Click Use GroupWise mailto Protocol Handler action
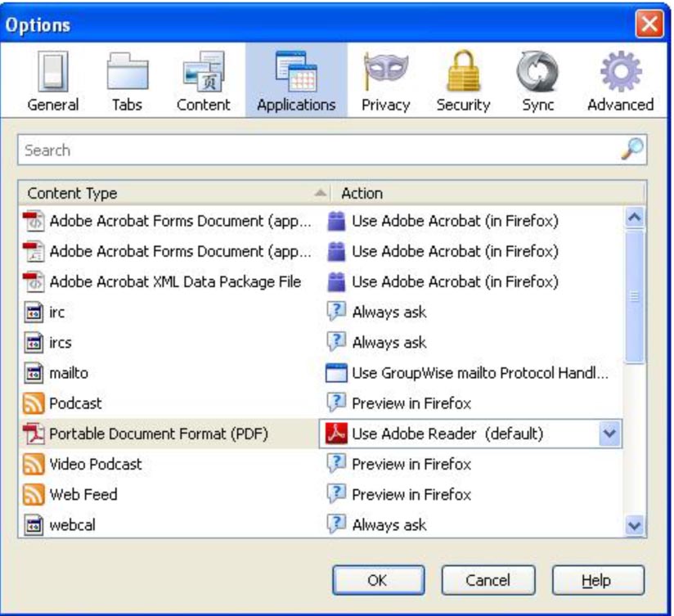Viewport: 674px width, 616px height. pos(480,373)
